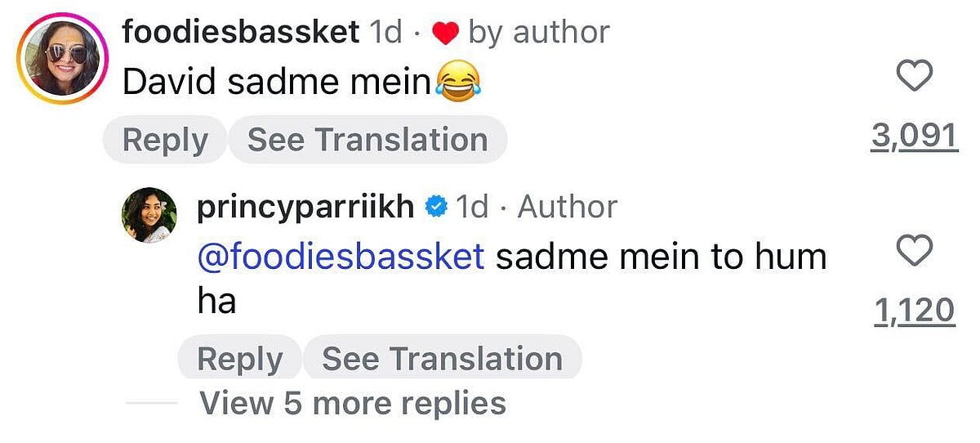Click the @foodiesbassket mention in the reply
This screenshot has width=980, height=443.
tap(341, 257)
